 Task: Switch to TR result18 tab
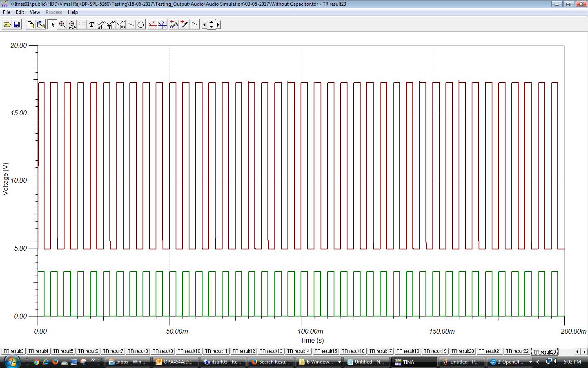(x=408, y=351)
